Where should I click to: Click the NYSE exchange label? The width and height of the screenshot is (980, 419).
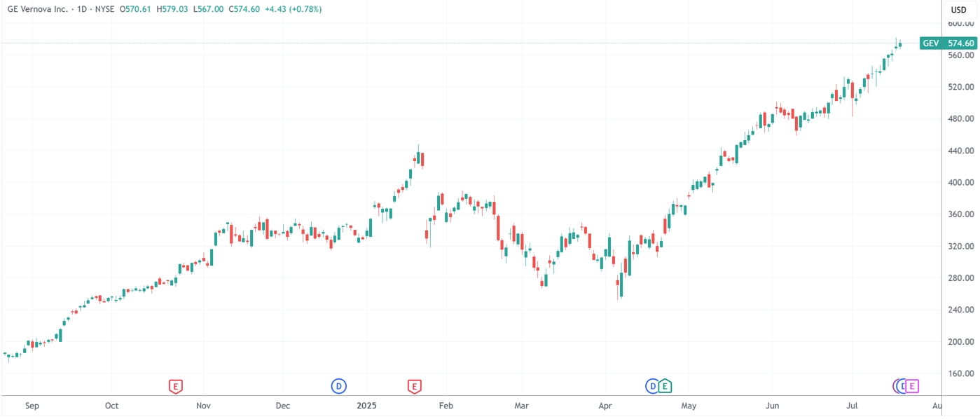point(104,10)
